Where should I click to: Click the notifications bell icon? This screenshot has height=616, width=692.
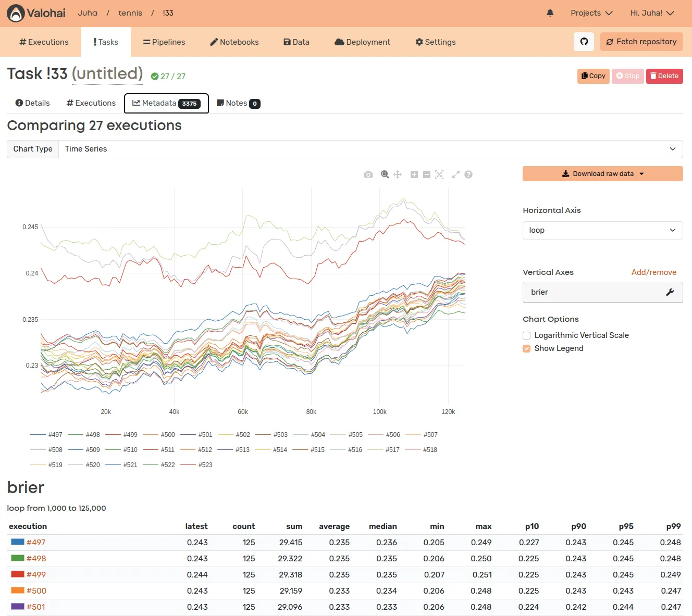[x=550, y=13]
